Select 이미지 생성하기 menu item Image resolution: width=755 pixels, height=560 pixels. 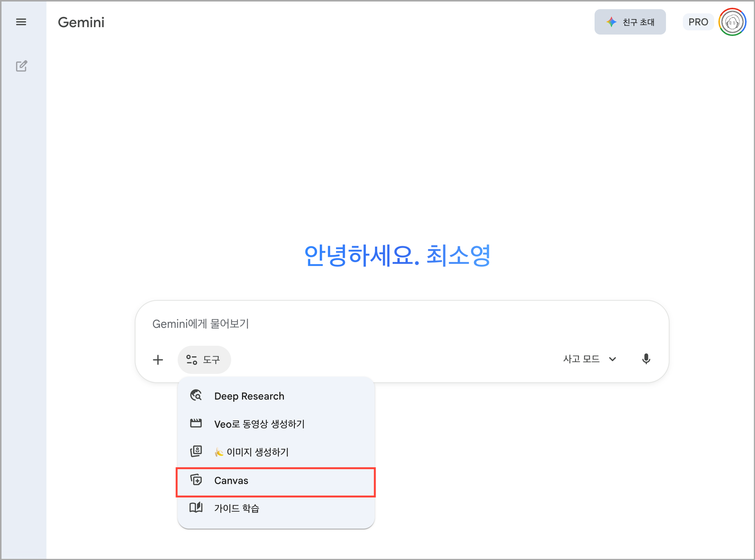point(257,452)
